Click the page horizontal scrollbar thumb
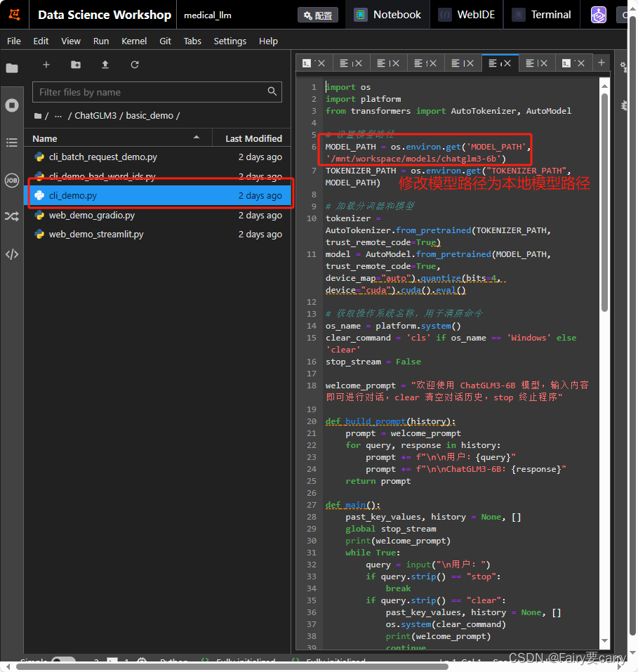The height and width of the screenshot is (672, 638). (232, 666)
